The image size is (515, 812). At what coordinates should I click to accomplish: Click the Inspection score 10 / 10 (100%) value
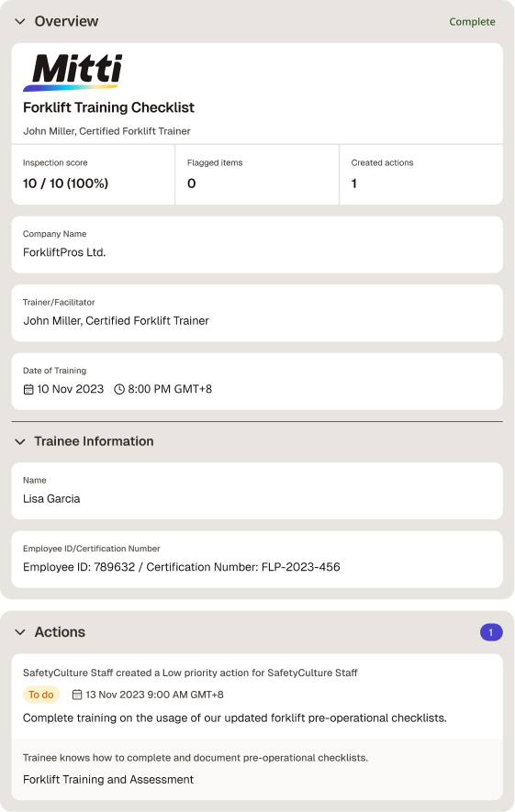pos(65,184)
